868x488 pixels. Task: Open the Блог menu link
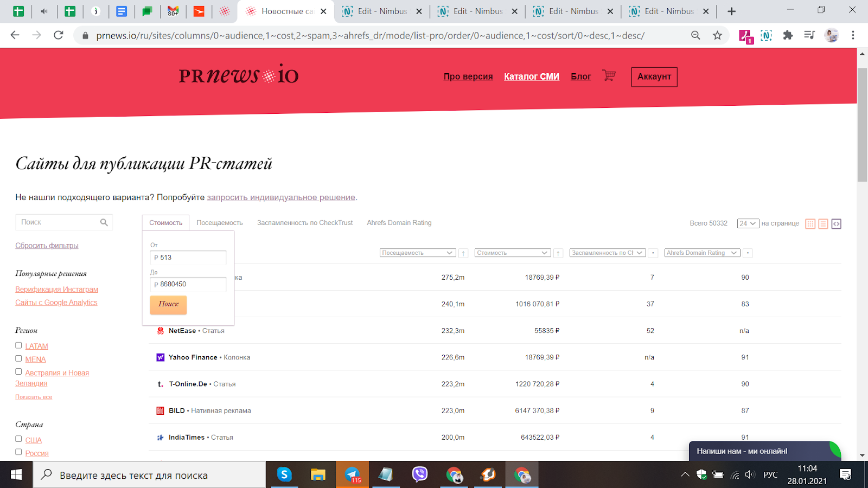pos(581,76)
